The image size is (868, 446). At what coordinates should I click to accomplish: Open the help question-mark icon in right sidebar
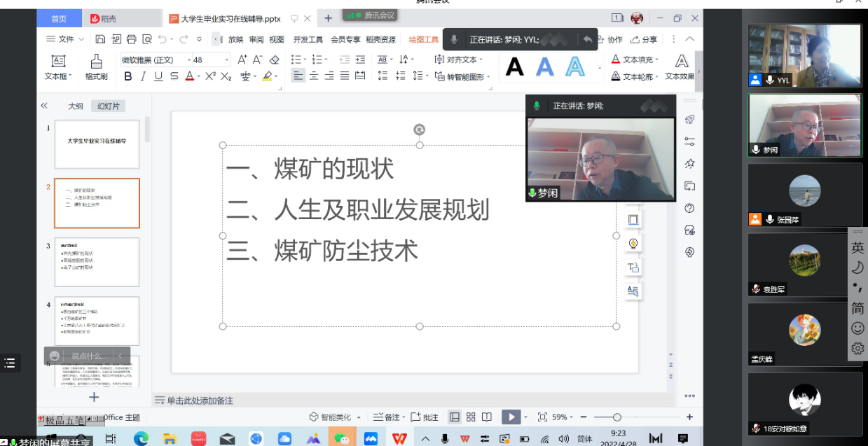[x=690, y=208]
